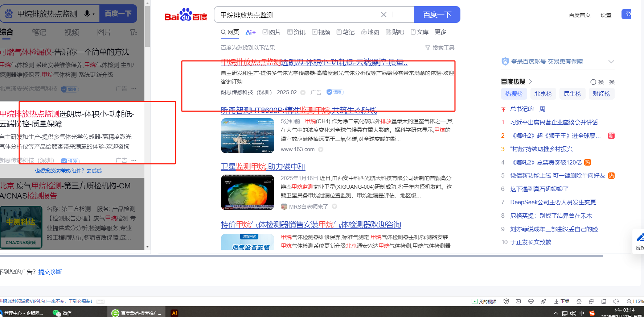The height and width of the screenshot is (317, 644).
Task: Click the 保障 badge on 朗思传感科技 desktop ad
Action: point(335,92)
